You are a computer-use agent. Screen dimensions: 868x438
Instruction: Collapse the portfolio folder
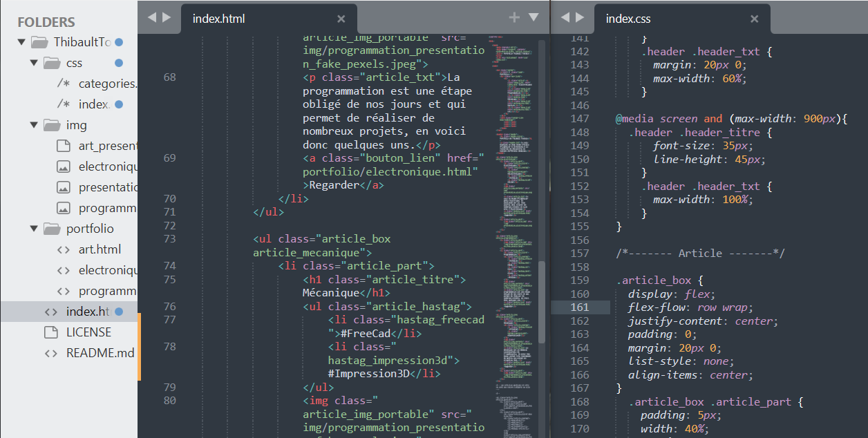(33, 229)
